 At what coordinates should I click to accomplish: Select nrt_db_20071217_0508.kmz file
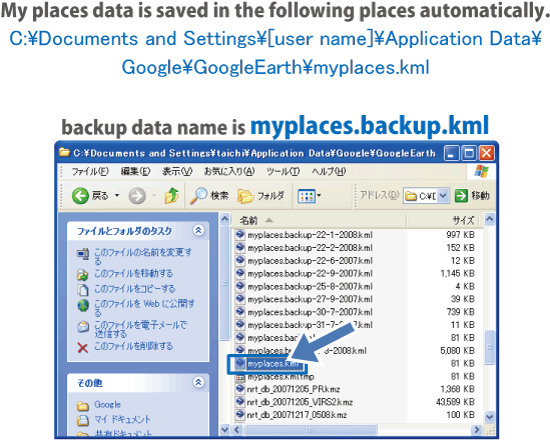(x=297, y=415)
